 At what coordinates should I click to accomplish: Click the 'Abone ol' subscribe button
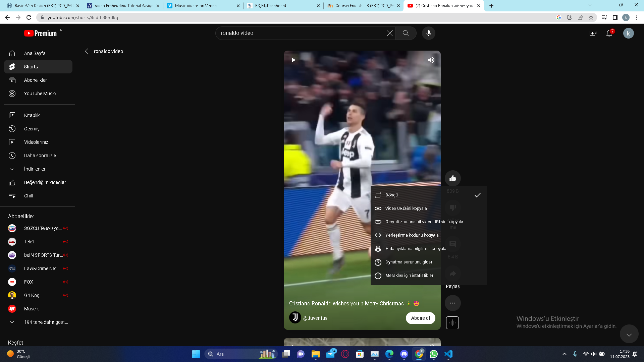[x=420, y=318]
